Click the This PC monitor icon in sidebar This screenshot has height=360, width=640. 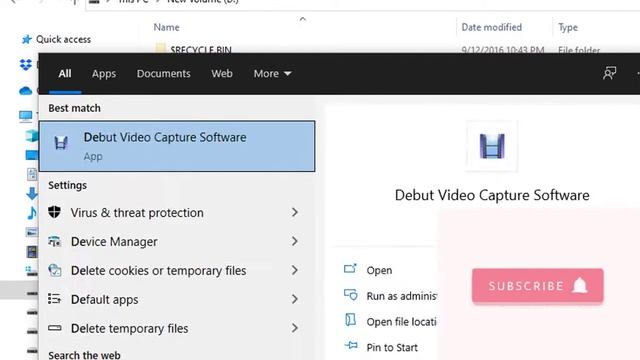(x=26, y=116)
